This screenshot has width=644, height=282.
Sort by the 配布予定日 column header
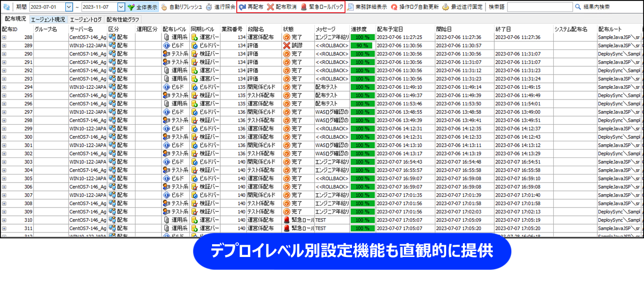click(x=390, y=29)
